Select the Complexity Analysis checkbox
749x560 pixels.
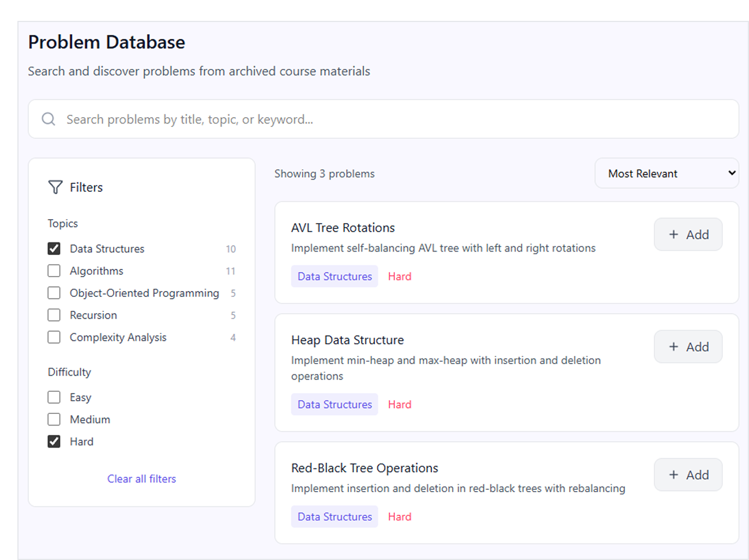pyautogui.click(x=54, y=337)
